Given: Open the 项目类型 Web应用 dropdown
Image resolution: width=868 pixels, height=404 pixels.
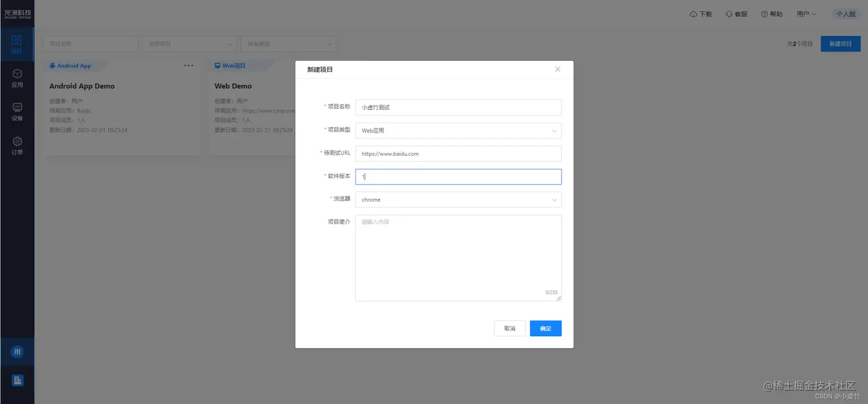Looking at the screenshot, I should tap(458, 130).
